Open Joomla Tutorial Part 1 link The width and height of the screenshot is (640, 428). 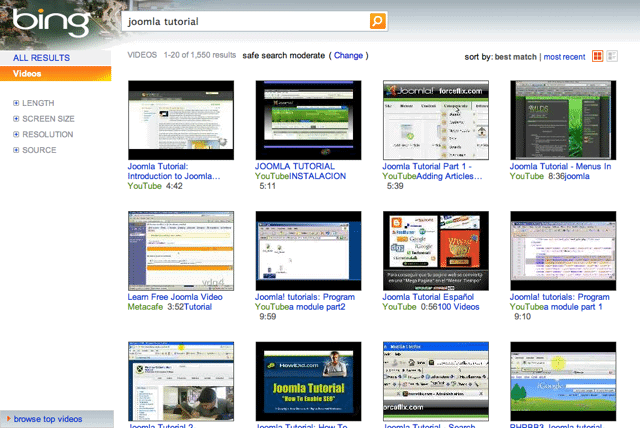coord(432,171)
